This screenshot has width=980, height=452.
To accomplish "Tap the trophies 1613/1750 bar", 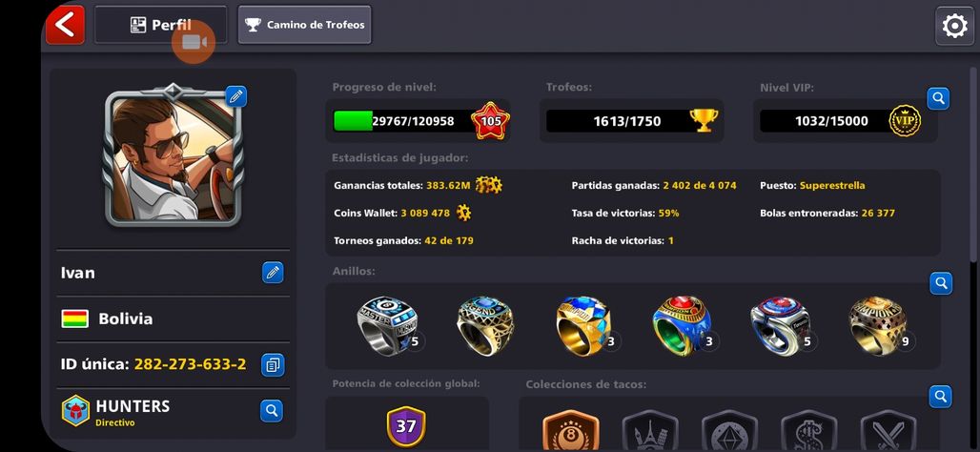I will pyautogui.click(x=632, y=121).
